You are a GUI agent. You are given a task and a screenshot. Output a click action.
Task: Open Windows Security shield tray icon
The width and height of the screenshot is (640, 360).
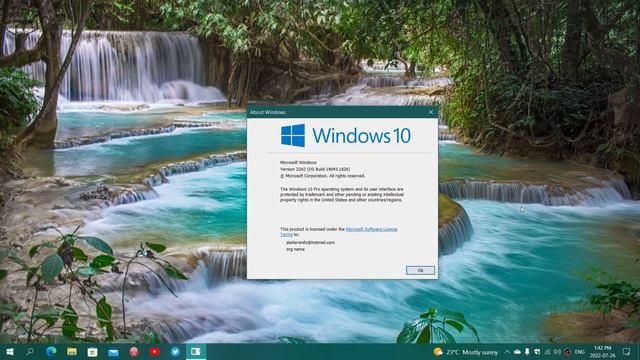coord(537,352)
